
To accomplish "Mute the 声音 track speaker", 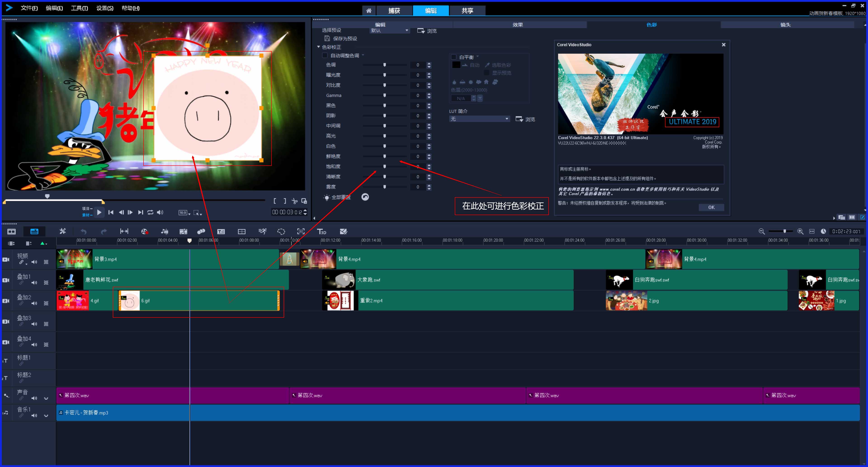I will point(34,398).
